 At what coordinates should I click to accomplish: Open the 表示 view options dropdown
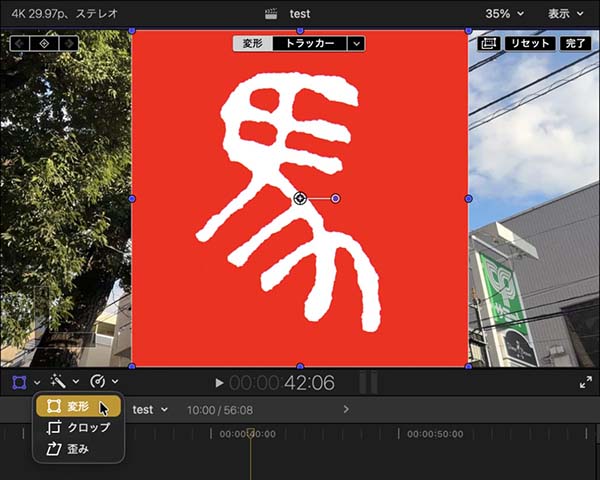[566, 14]
